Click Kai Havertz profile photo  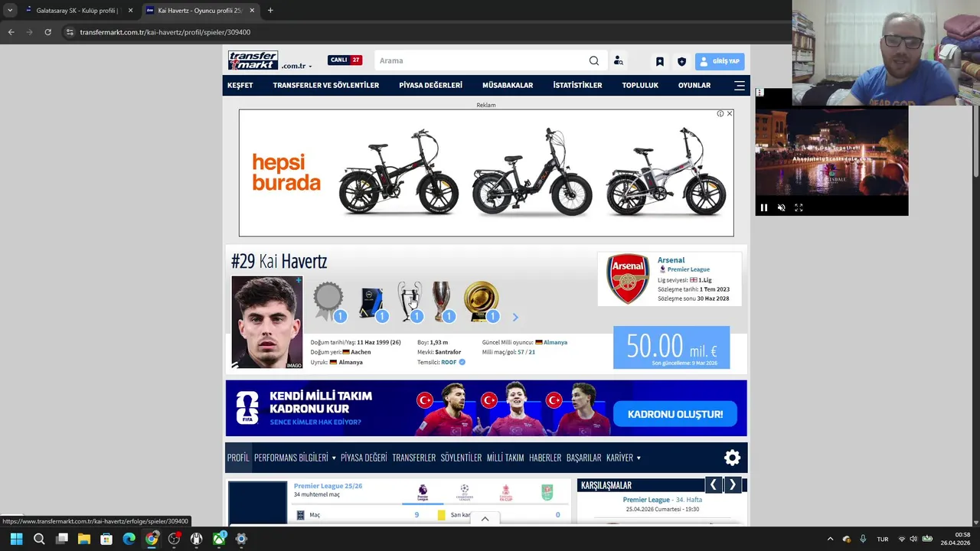(x=267, y=322)
